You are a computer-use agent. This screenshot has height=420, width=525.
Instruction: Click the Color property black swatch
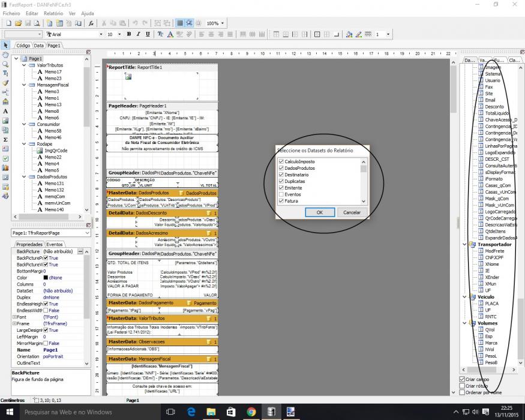click(46, 278)
